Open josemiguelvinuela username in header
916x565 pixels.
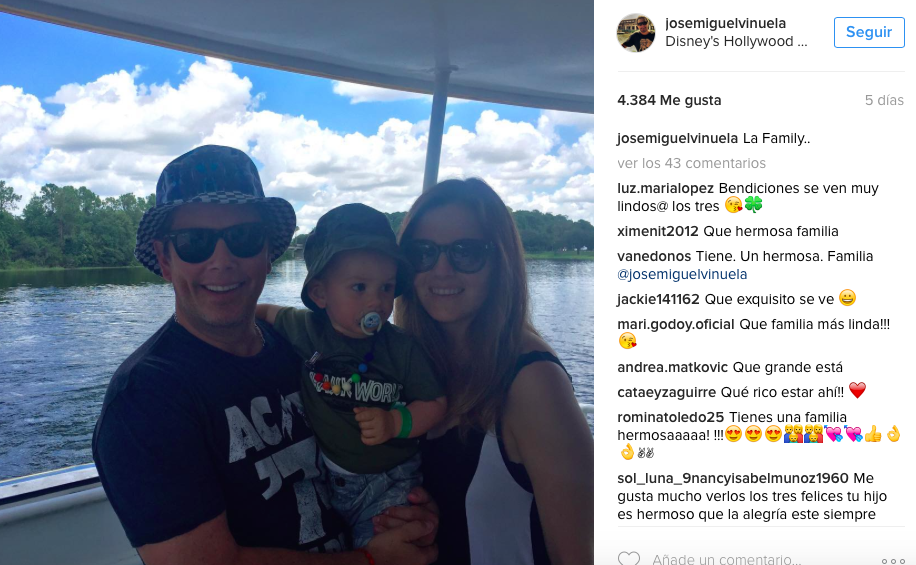(x=726, y=23)
